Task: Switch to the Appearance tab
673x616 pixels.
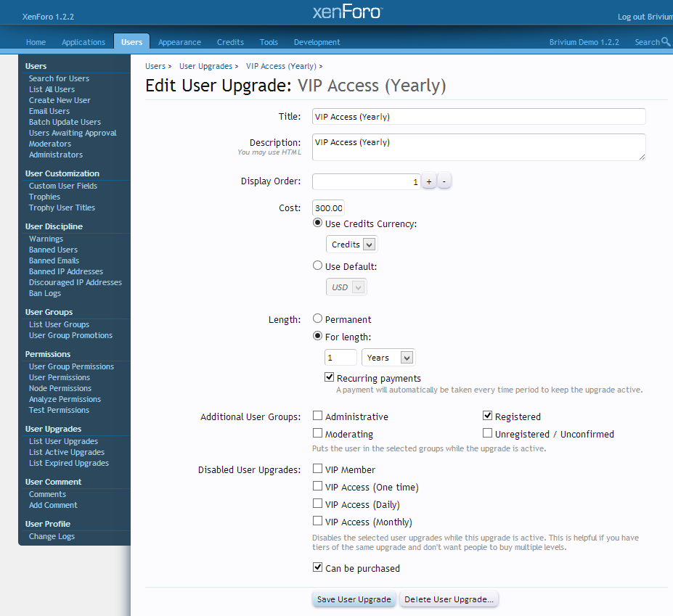Action: pos(179,42)
